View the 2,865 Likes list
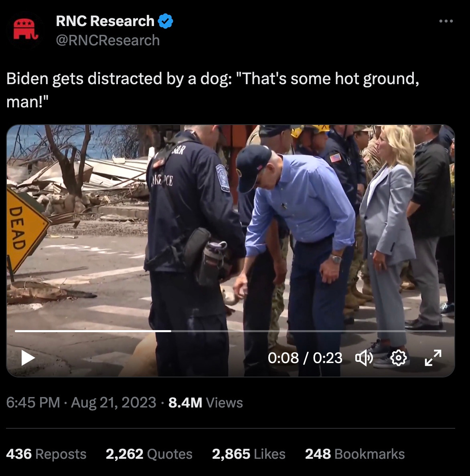Screen dimensions: 470x476 pyautogui.click(x=249, y=454)
